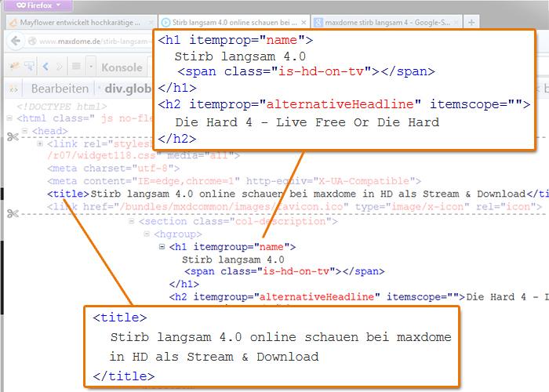
Task: Select link href favicon.ico line
Action: (294, 207)
